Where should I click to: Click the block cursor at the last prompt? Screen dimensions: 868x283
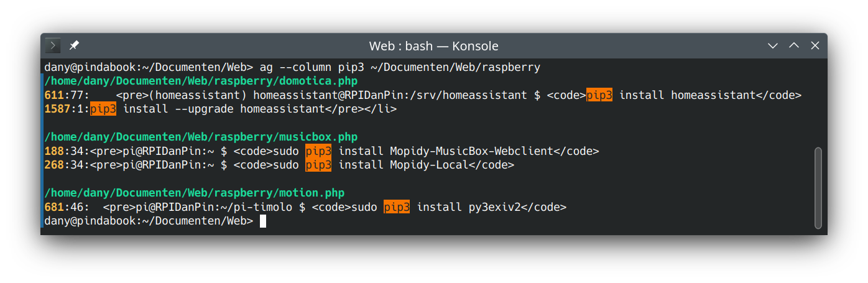pyautogui.click(x=263, y=221)
